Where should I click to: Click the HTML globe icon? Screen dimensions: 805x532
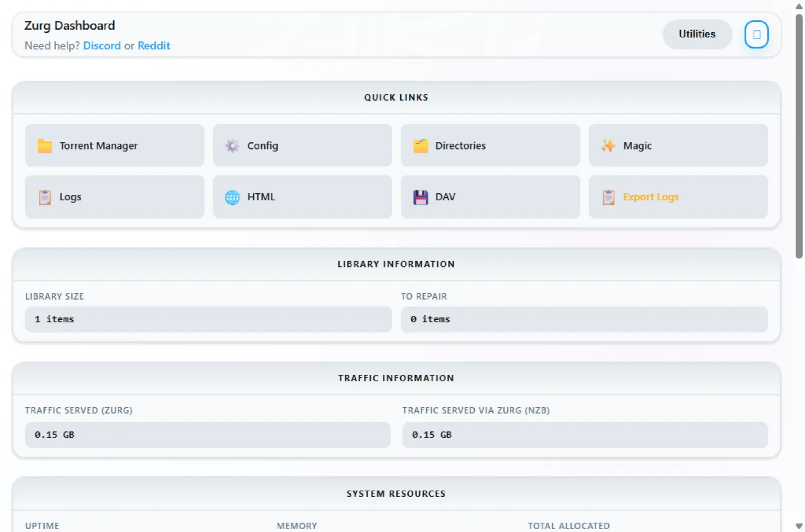point(232,197)
